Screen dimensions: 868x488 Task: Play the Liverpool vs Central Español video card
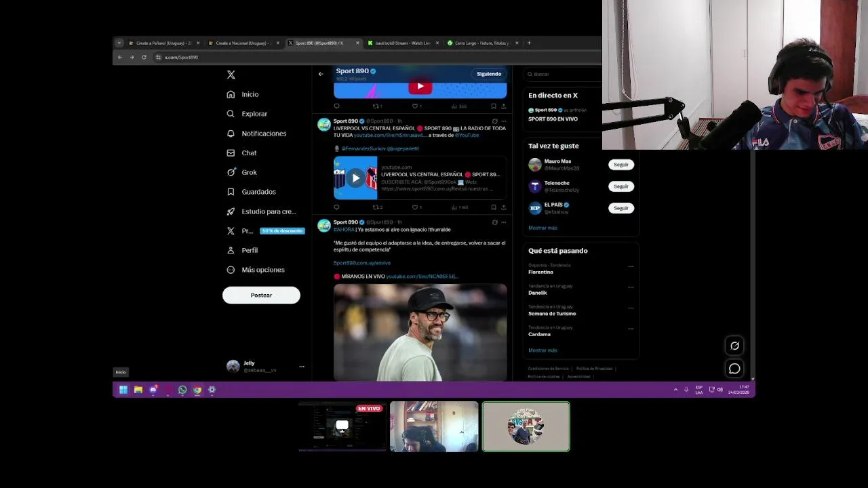[x=355, y=178]
